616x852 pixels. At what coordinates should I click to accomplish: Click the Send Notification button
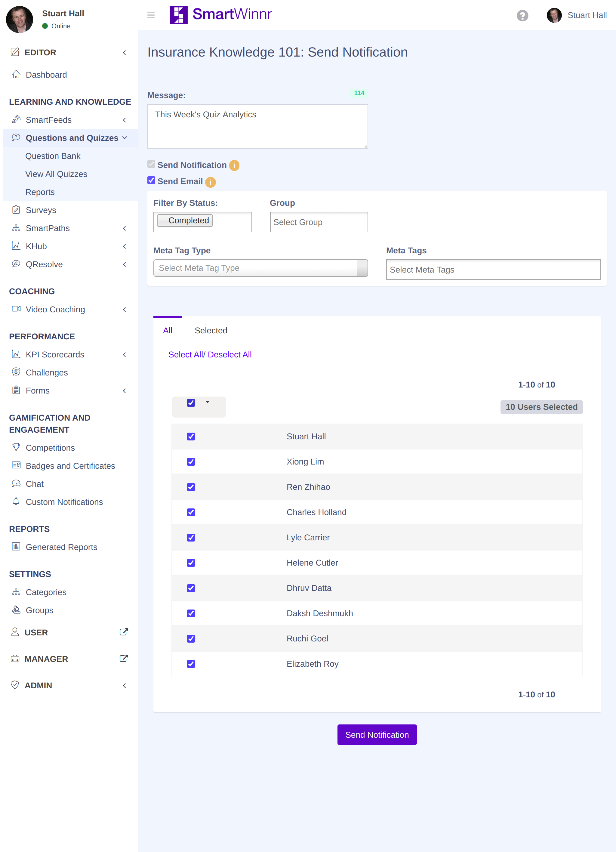(377, 734)
